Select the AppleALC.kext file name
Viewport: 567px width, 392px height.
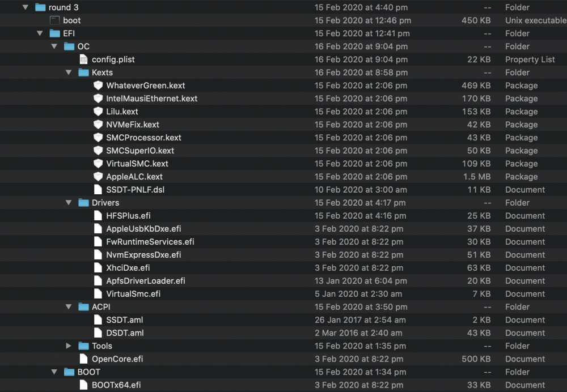(x=134, y=177)
